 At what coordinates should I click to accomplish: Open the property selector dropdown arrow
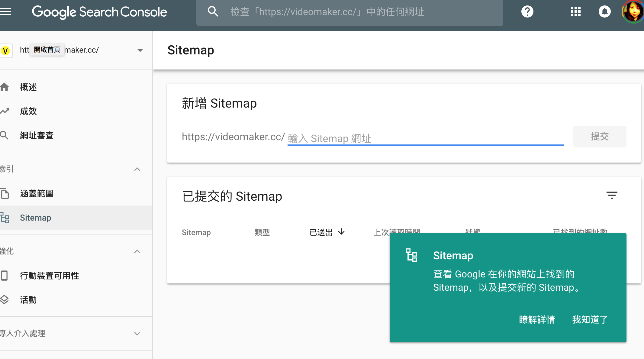point(140,50)
